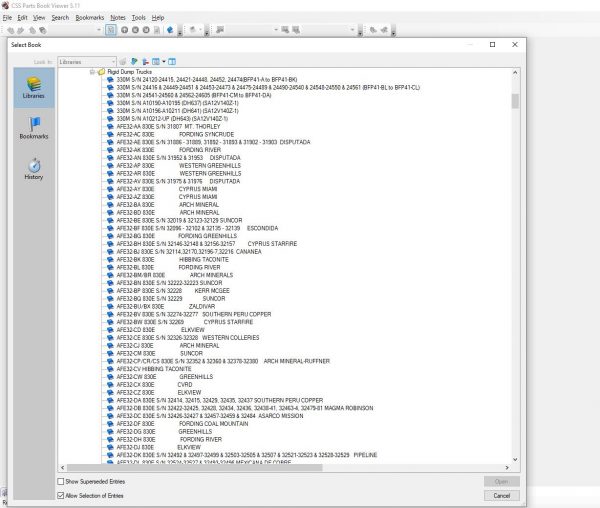Viewport: 600px width, 508px height.
Task: Click the Cancel button
Action: pyautogui.click(x=502, y=495)
